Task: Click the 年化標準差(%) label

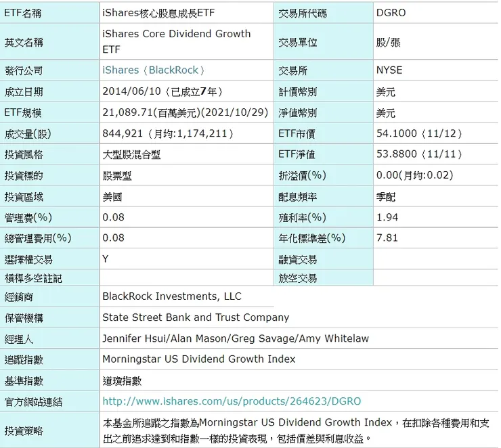Action: [311, 238]
